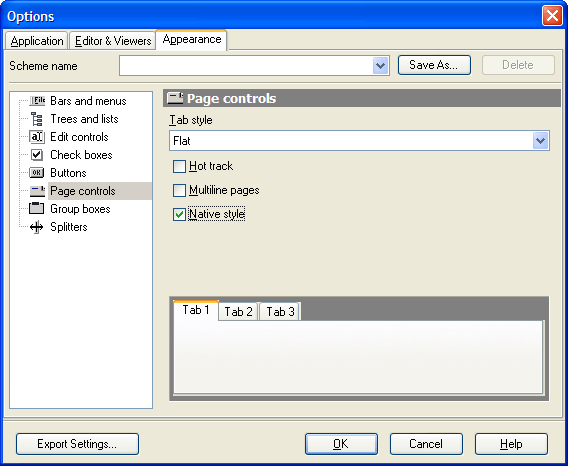Image resolution: width=568 pixels, height=466 pixels.
Task: Click the Buttons OK icon in tree
Action: point(37,173)
